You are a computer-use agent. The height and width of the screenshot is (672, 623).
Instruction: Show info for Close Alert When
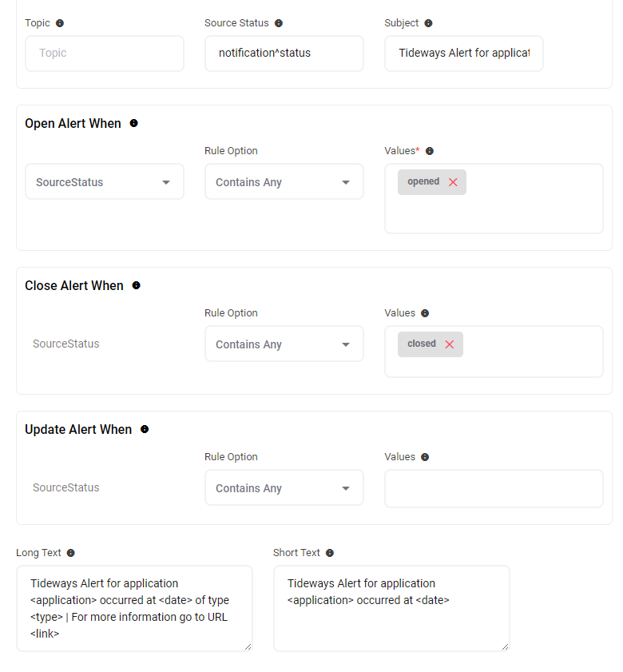click(x=136, y=285)
